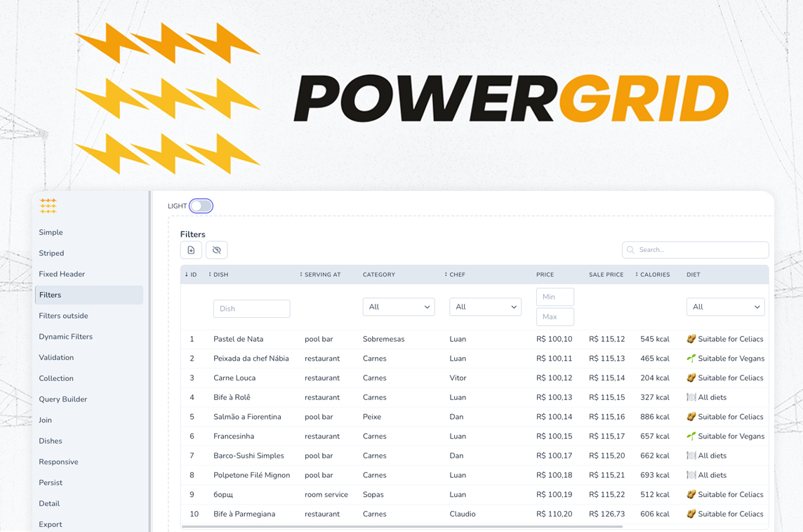Image resolution: width=803 pixels, height=532 pixels.
Task: Sort by CALORIES column header
Action: [x=653, y=274]
